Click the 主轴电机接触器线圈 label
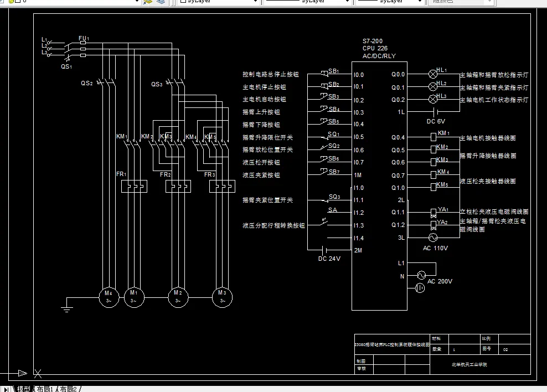 tap(488, 138)
